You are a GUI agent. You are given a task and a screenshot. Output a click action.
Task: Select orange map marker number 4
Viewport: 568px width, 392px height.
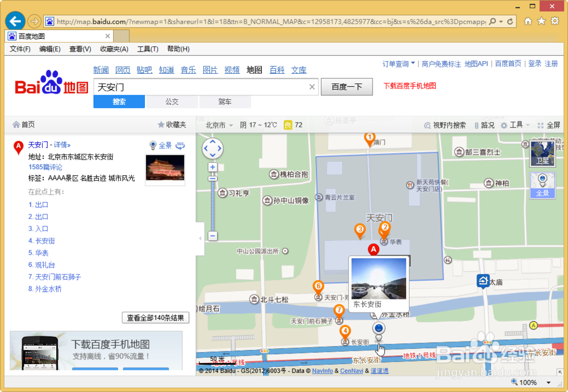click(x=345, y=332)
